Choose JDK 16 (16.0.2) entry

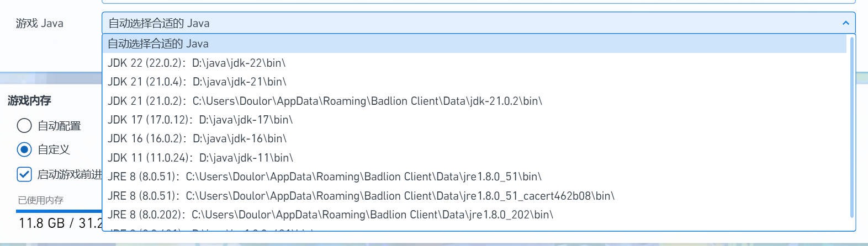[197, 138]
